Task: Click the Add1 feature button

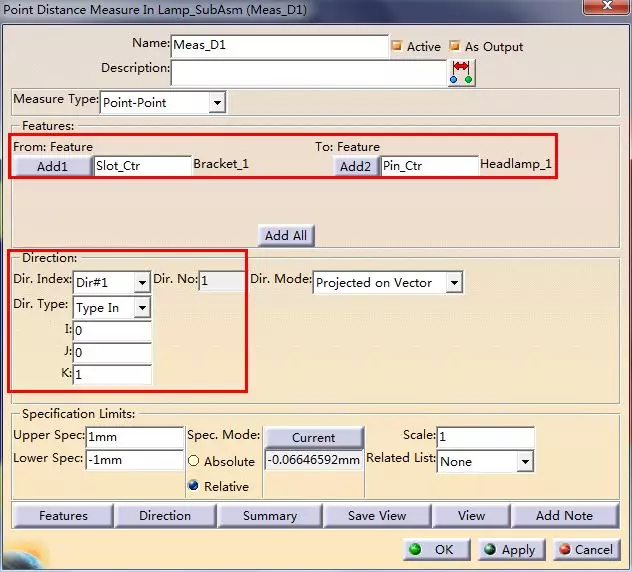Action: coord(52,166)
